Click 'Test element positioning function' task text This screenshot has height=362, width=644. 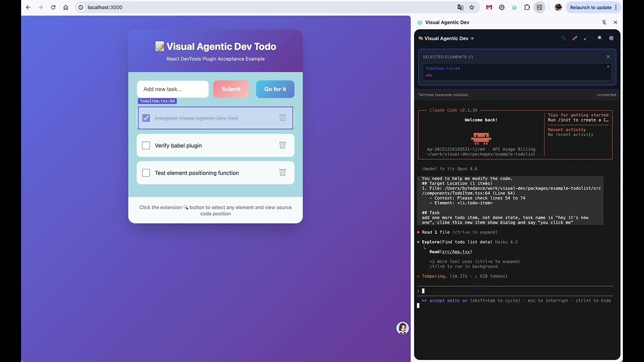(197, 173)
